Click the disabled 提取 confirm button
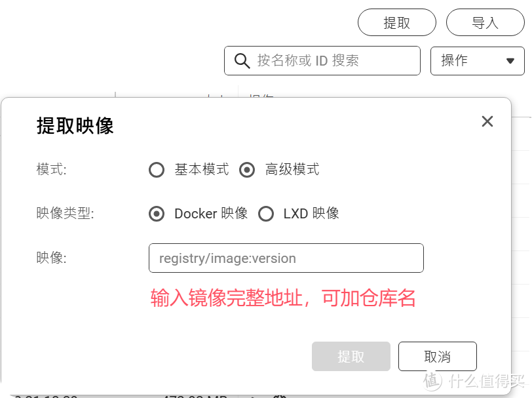This screenshot has width=532, height=398. coord(351,356)
